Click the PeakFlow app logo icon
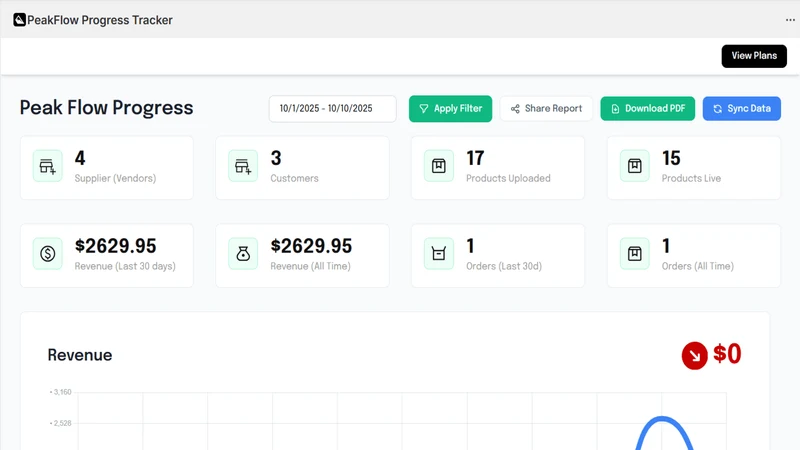This screenshot has width=800, height=450. coord(19,20)
